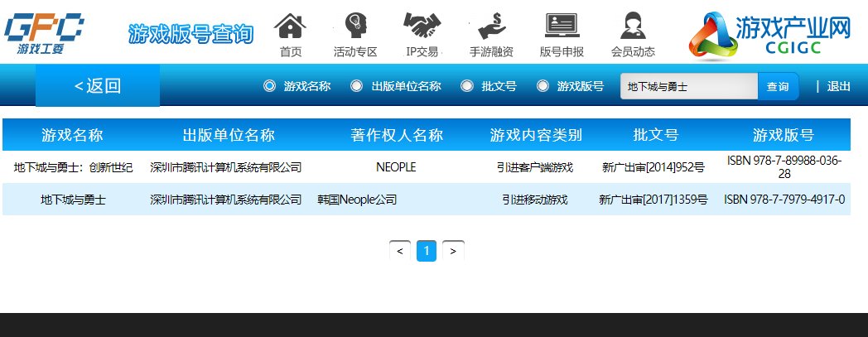Click the 新广出审[2014]952号 approval number
Image resolution: width=868 pixels, height=337 pixels.
click(x=653, y=167)
